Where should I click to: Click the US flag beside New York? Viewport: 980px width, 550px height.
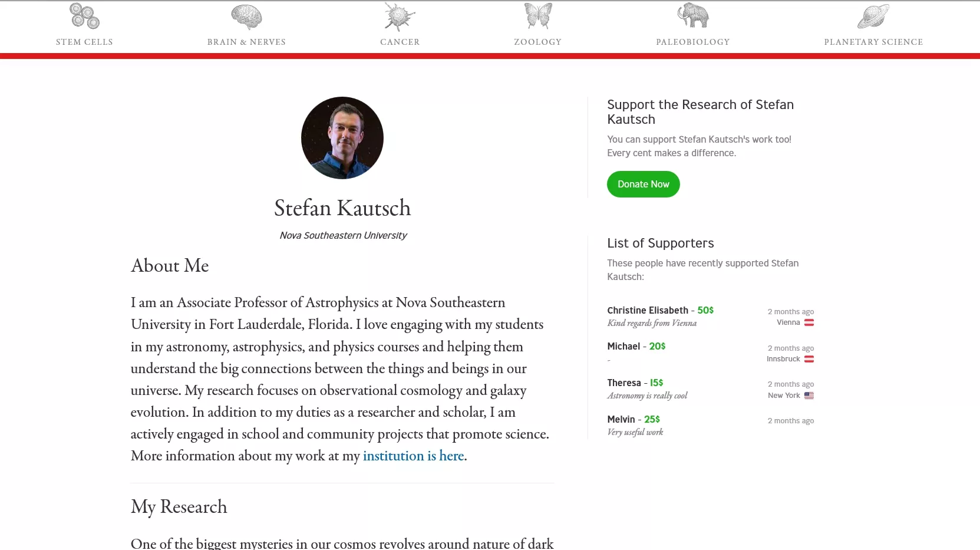[809, 396]
